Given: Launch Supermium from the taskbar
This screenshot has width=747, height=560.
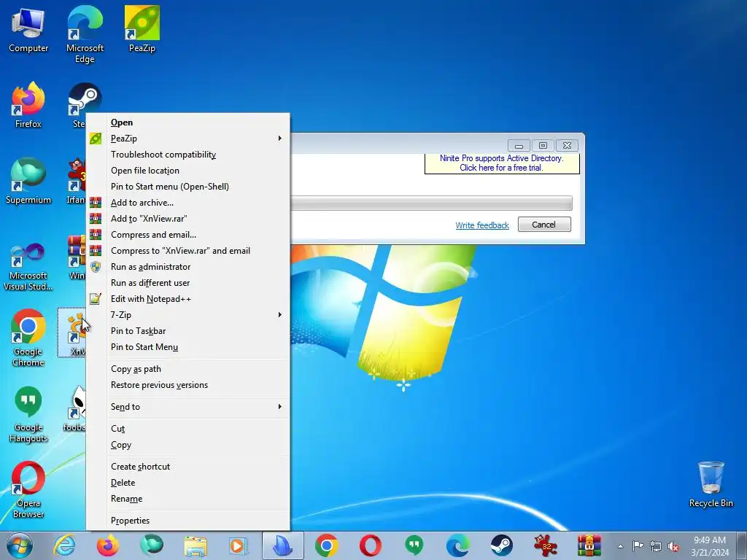Looking at the screenshot, I should (x=152, y=545).
